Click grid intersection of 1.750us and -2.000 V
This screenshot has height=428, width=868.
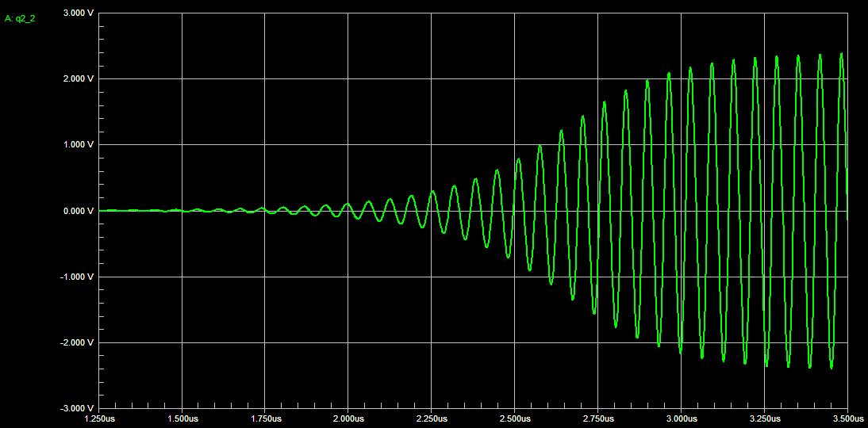(265, 342)
